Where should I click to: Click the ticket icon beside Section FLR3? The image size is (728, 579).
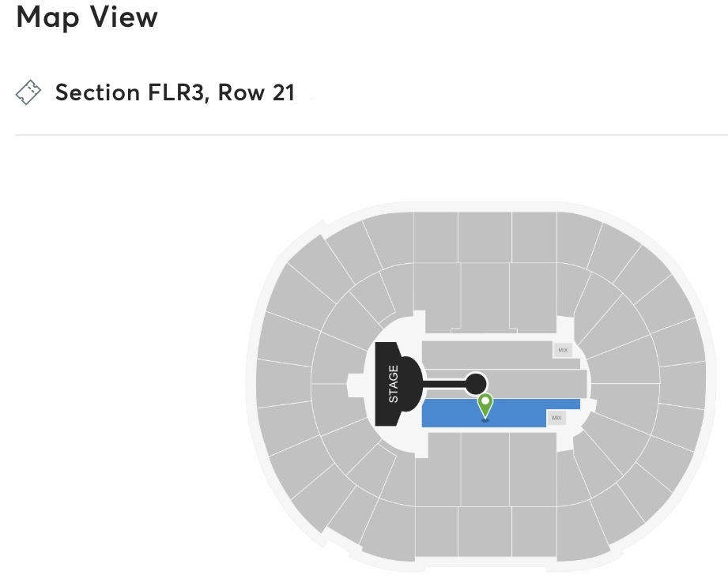click(x=30, y=92)
